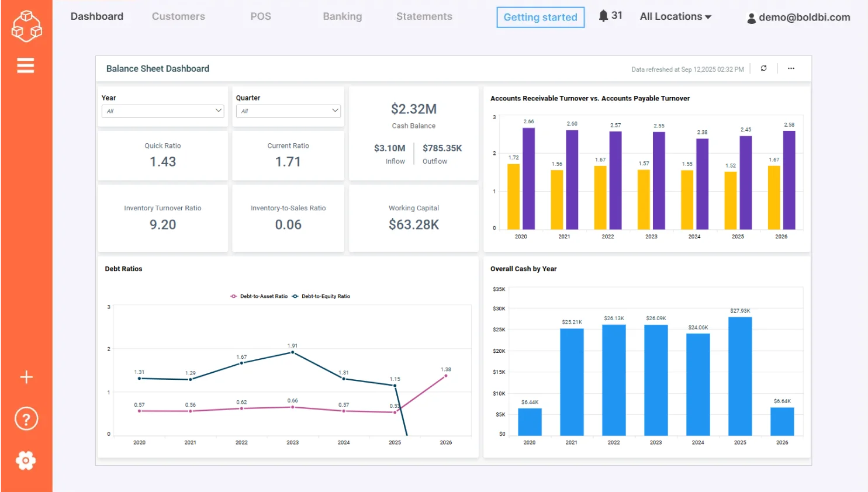Screen dimensions: 868x492
Task: Open the settings gear in the sidebar
Action: point(26,460)
